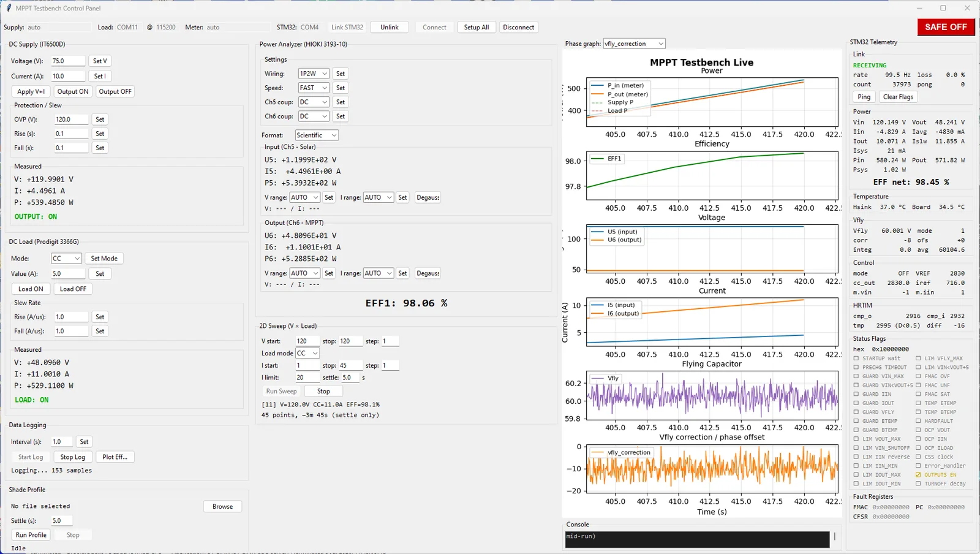Click the Logging... 153 samples text

point(51,471)
